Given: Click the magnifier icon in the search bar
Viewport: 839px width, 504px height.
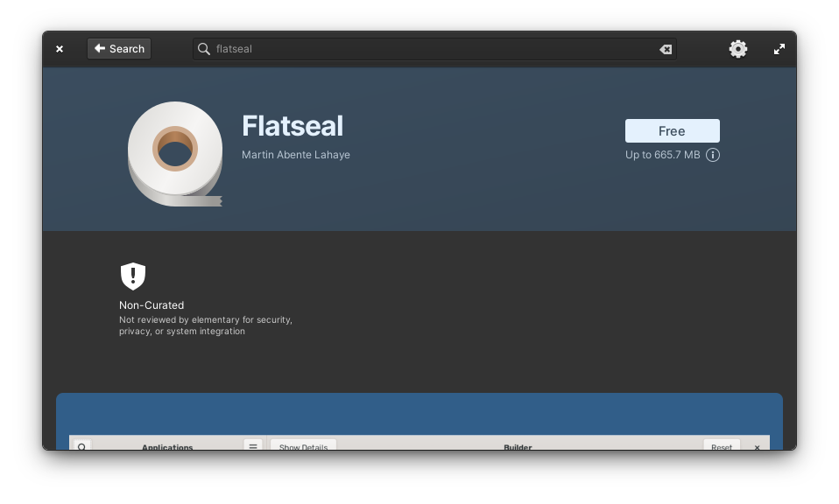Looking at the screenshot, I should [203, 49].
